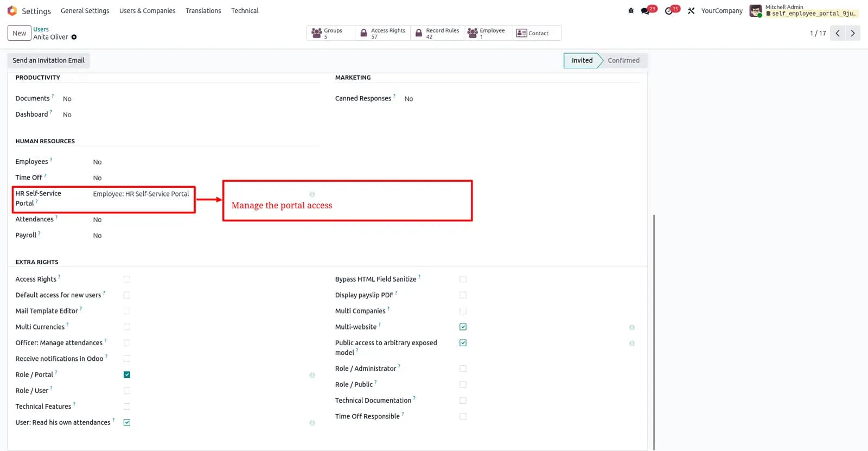Enable Default access for new users
Viewport: 868px width, 451px height.
pyautogui.click(x=127, y=295)
